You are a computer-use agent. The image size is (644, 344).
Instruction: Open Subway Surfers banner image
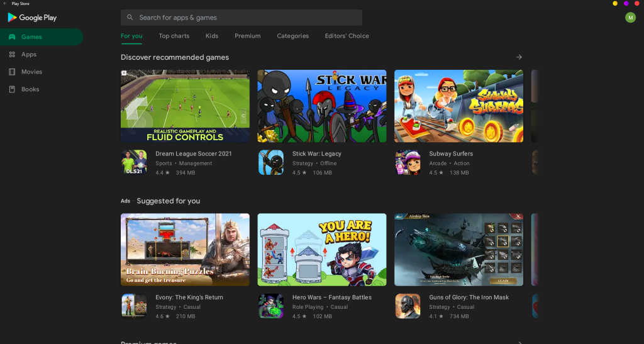pyautogui.click(x=458, y=106)
